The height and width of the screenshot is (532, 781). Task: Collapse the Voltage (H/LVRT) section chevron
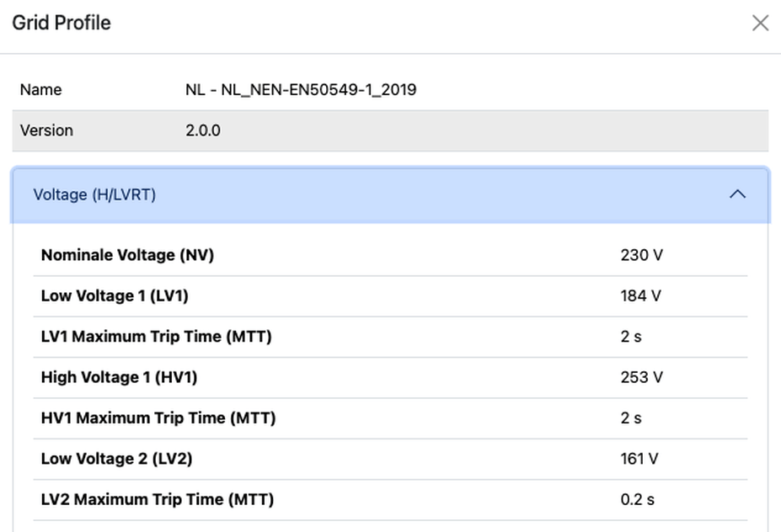tap(738, 194)
